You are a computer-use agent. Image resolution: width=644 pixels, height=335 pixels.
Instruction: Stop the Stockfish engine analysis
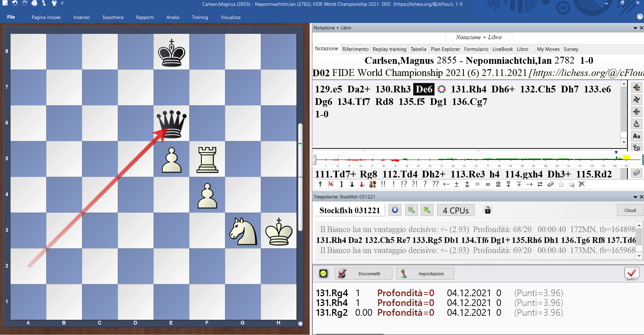point(395,210)
